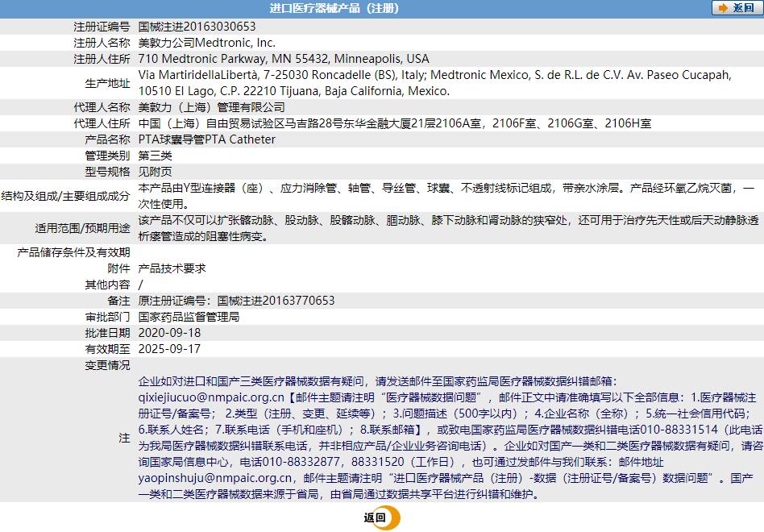The height and width of the screenshot is (532, 764).
Task: Click the top-right 返回 button
Action: pyautogui.click(x=737, y=8)
